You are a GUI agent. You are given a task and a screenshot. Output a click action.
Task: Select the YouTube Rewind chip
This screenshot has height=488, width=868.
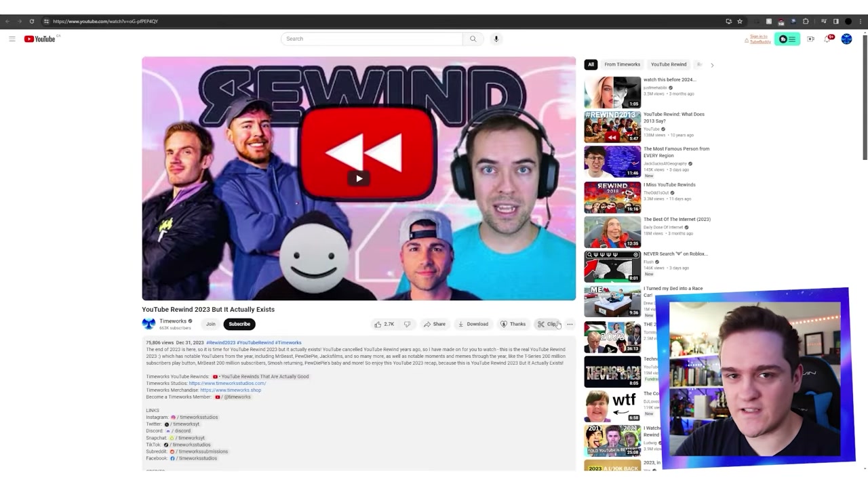[x=669, y=64]
